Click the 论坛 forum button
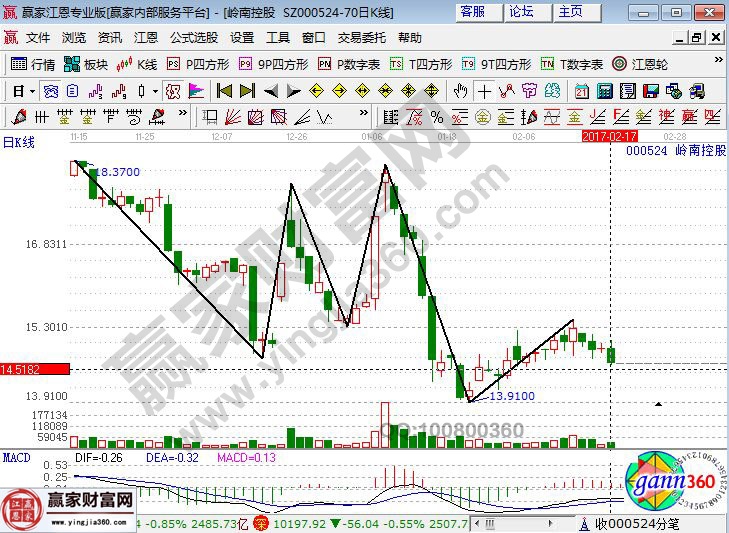The width and height of the screenshot is (729, 533). [x=521, y=12]
